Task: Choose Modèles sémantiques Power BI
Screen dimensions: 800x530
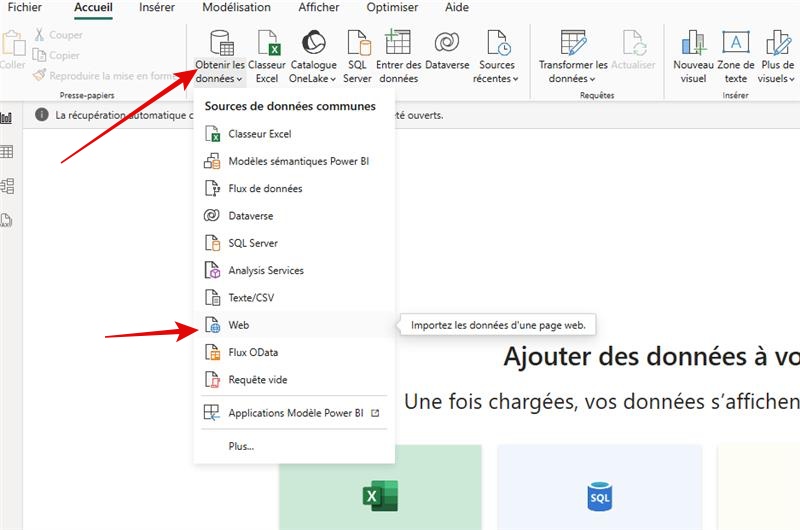Action: coord(294,161)
